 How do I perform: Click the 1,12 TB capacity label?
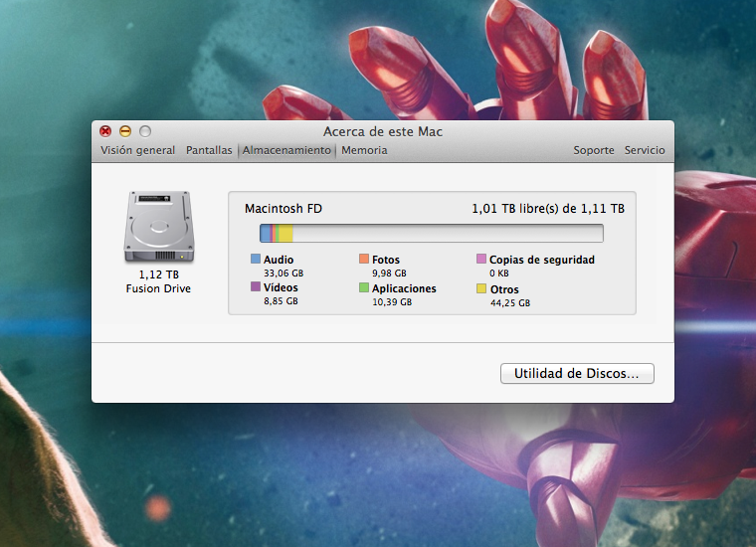[158, 274]
